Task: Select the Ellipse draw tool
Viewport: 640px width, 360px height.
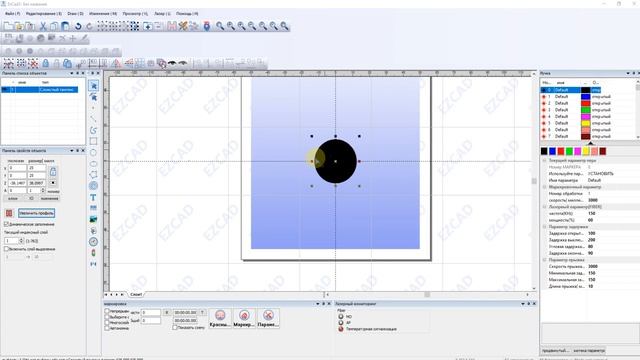Action: [93, 164]
